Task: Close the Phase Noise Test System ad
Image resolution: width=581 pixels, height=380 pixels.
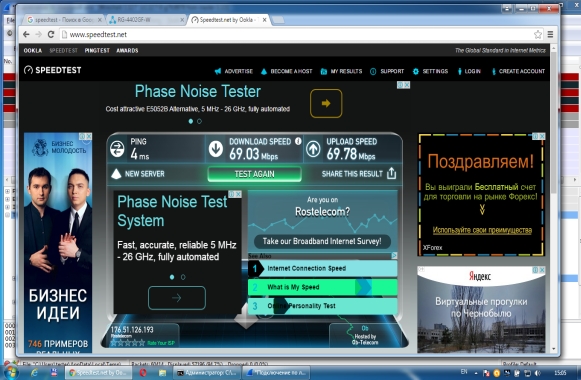Action: coord(239,194)
